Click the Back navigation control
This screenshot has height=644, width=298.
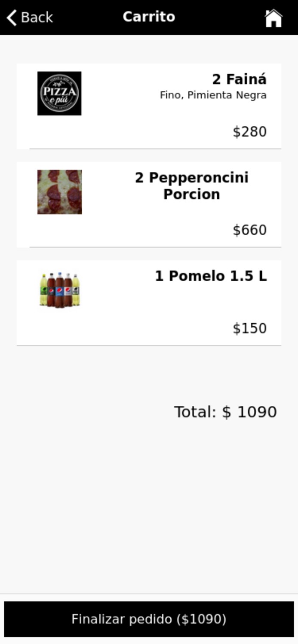28,17
